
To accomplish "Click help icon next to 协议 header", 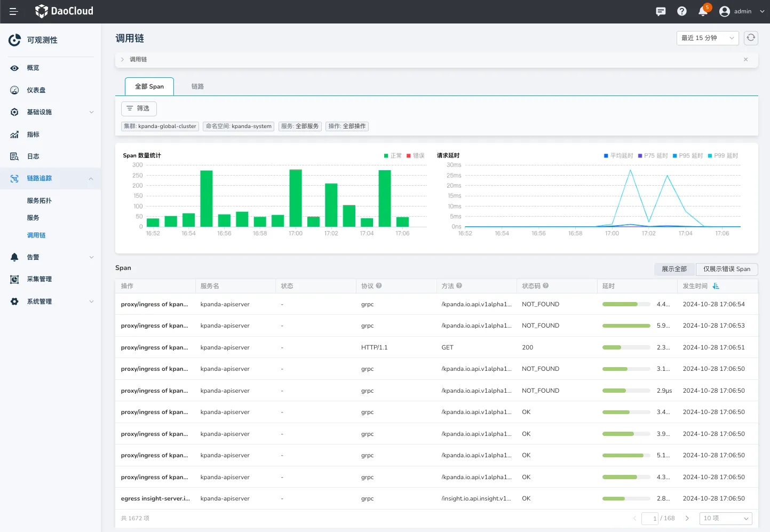I will [379, 286].
